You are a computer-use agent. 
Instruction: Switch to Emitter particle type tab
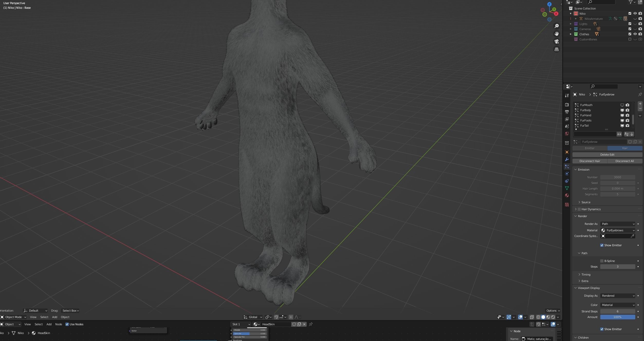(590, 148)
